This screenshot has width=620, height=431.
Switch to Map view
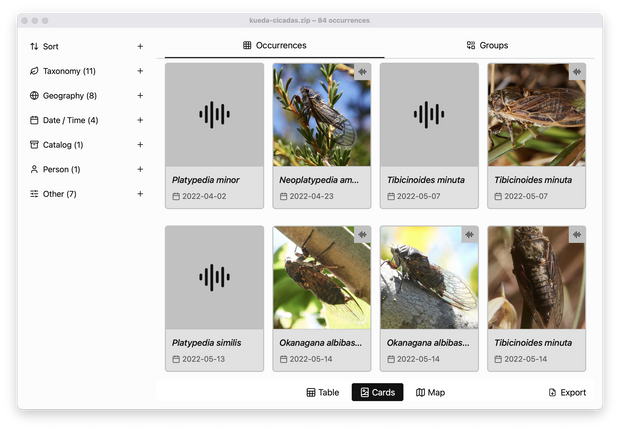[x=430, y=393]
